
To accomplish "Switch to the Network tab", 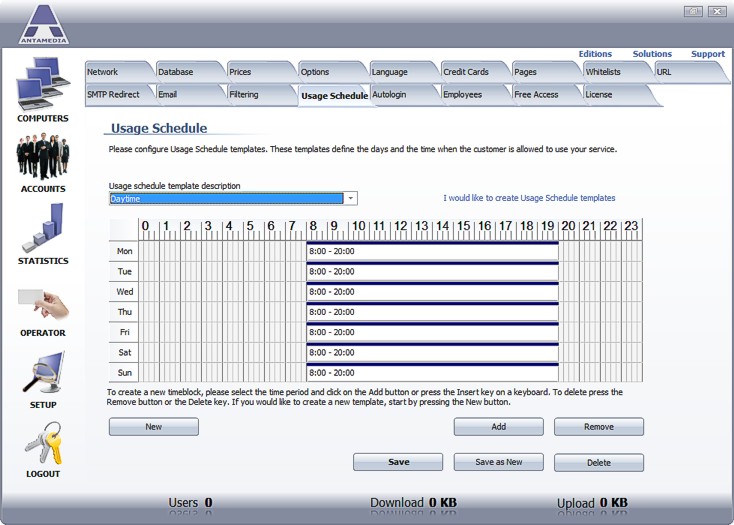I will 114,72.
